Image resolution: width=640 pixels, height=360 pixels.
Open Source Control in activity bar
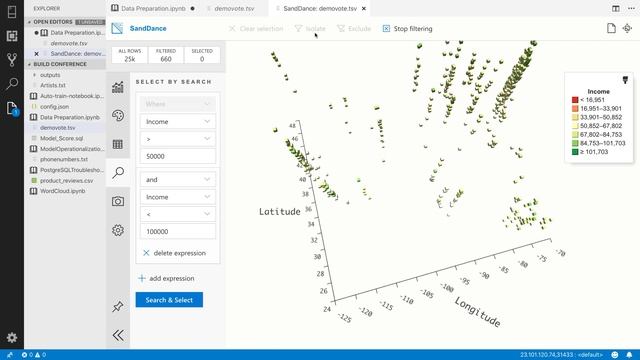[12, 60]
